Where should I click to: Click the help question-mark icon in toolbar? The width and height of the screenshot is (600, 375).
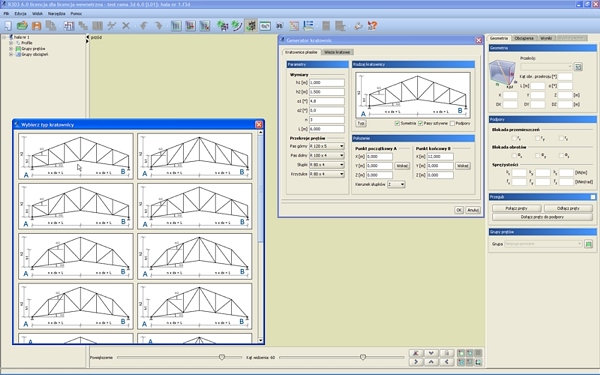(372, 26)
